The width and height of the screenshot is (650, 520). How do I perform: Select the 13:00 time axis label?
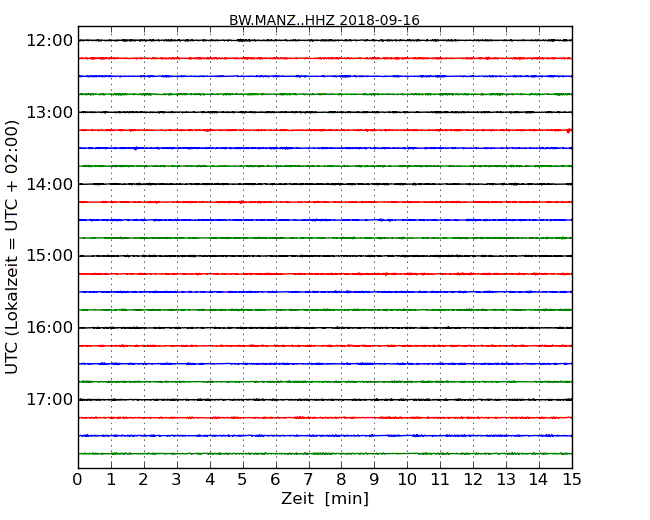[50, 112]
